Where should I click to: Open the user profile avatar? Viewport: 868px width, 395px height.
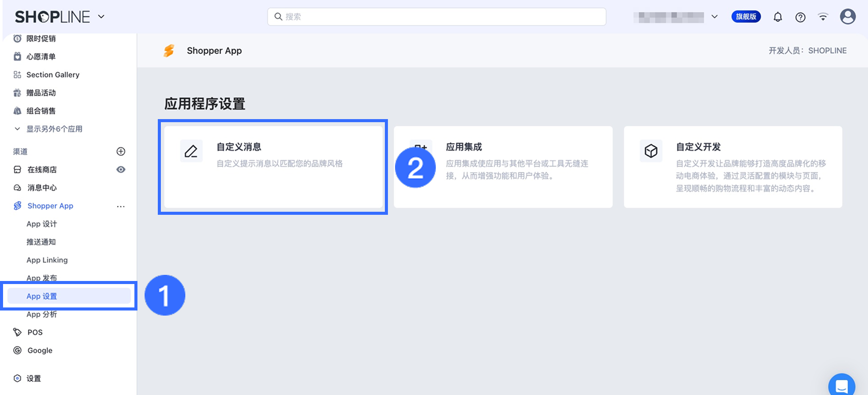coord(848,17)
